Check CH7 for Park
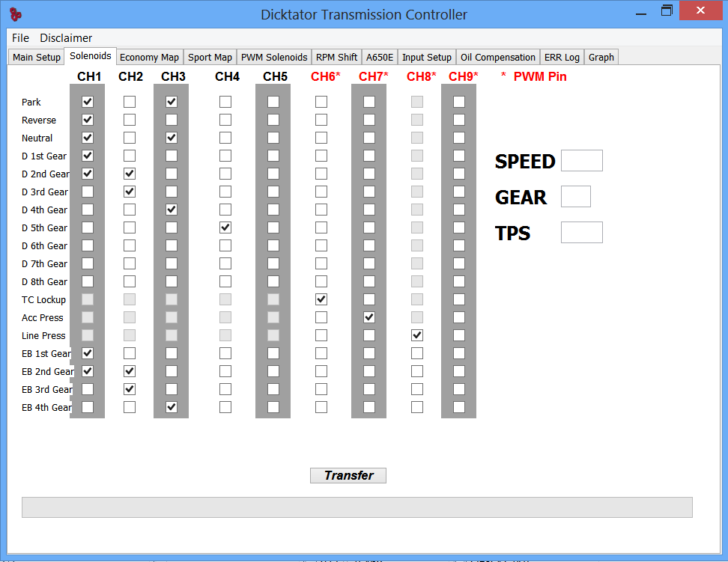Image resolution: width=728 pixels, height=562 pixels. click(369, 102)
